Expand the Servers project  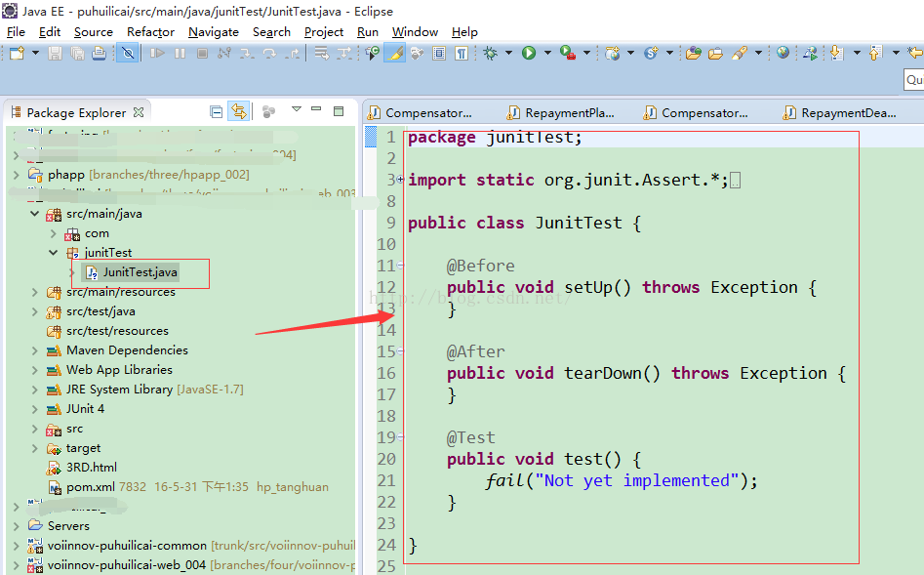pos(16,525)
